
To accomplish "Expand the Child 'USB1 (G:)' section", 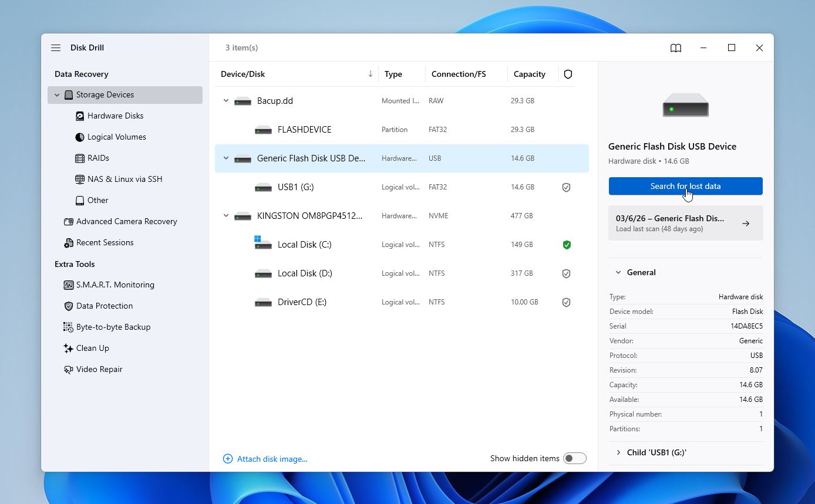I will tap(618, 452).
